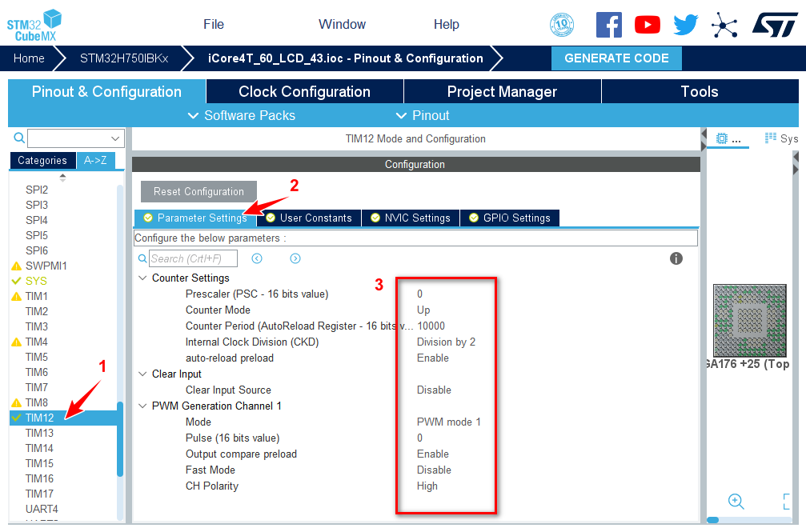Image resolution: width=806 pixels, height=532 pixels.
Task: Click the ST community network icon
Action: tap(724, 25)
